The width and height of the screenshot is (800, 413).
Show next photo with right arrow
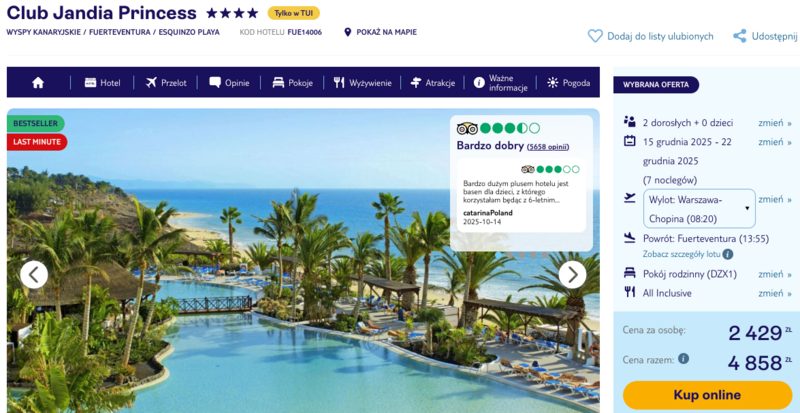point(572,275)
